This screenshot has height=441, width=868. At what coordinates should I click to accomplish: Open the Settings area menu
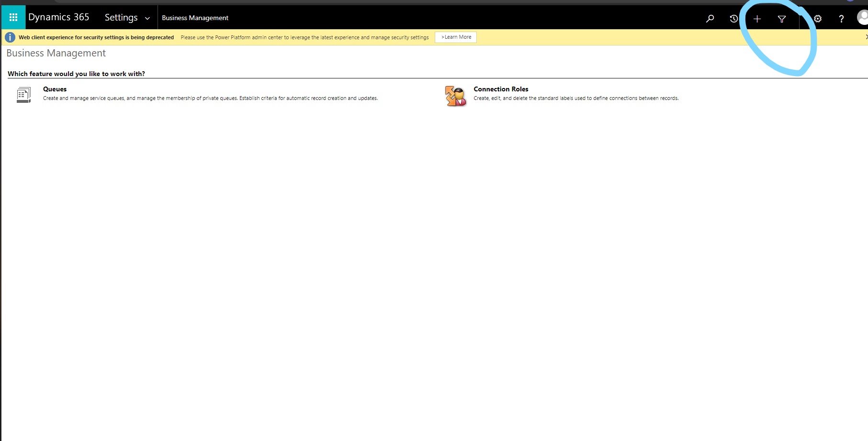pos(121,17)
